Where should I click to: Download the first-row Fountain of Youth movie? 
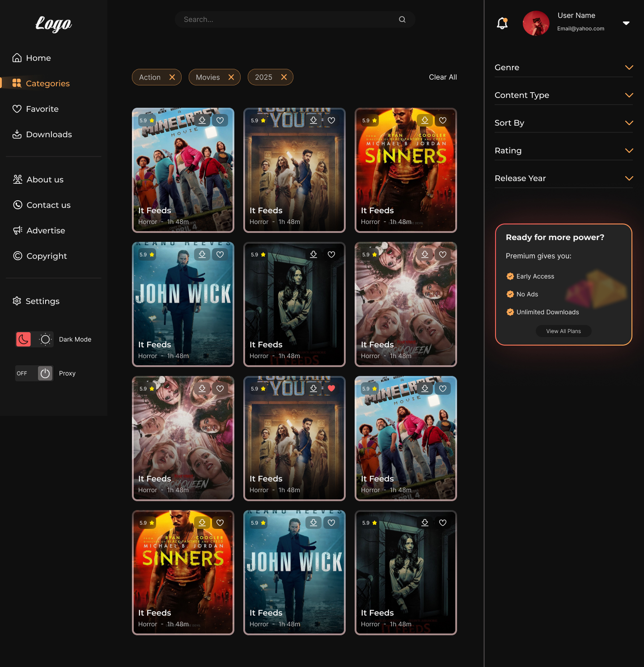pyautogui.click(x=314, y=120)
